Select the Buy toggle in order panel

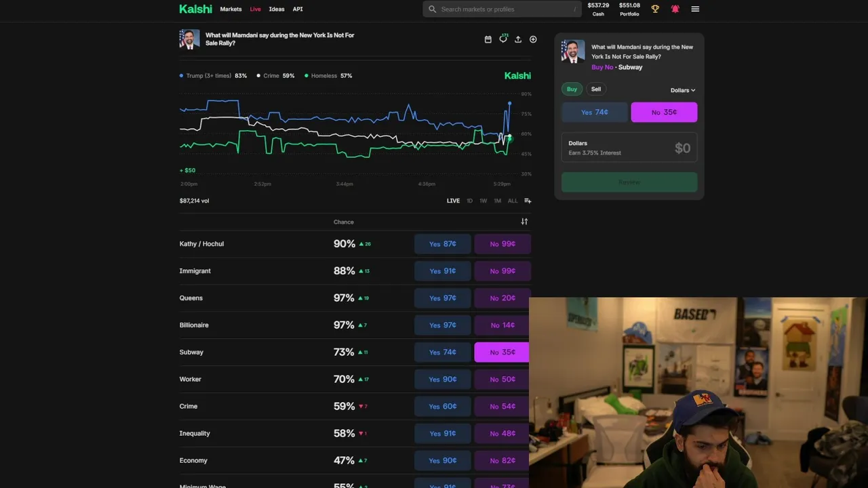(x=572, y=89)
